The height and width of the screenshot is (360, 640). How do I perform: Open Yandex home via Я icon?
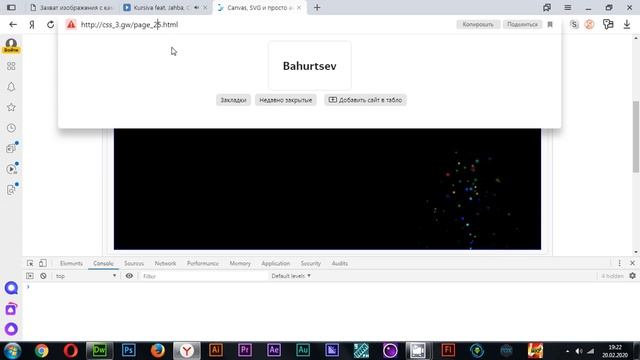click(x=32, y=24)
